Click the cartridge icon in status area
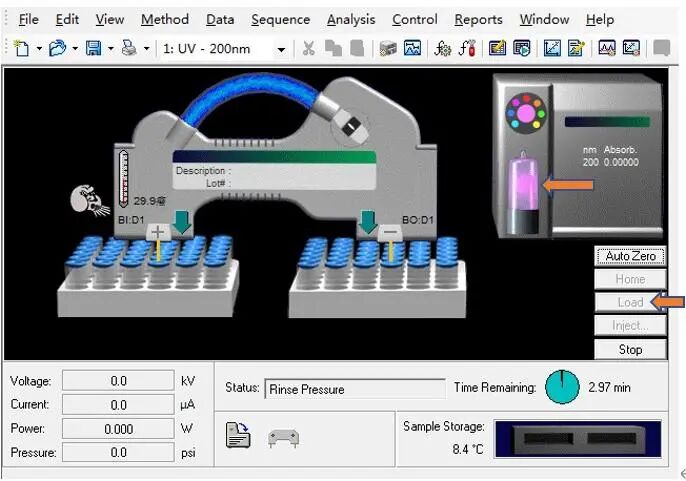 coord(284,438)
